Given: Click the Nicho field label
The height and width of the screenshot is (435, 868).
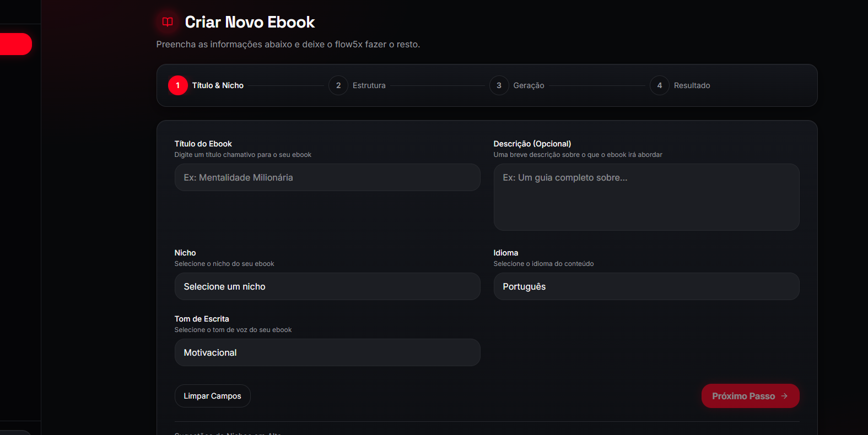Looking at the screenshot, I should tap(185, 253).
